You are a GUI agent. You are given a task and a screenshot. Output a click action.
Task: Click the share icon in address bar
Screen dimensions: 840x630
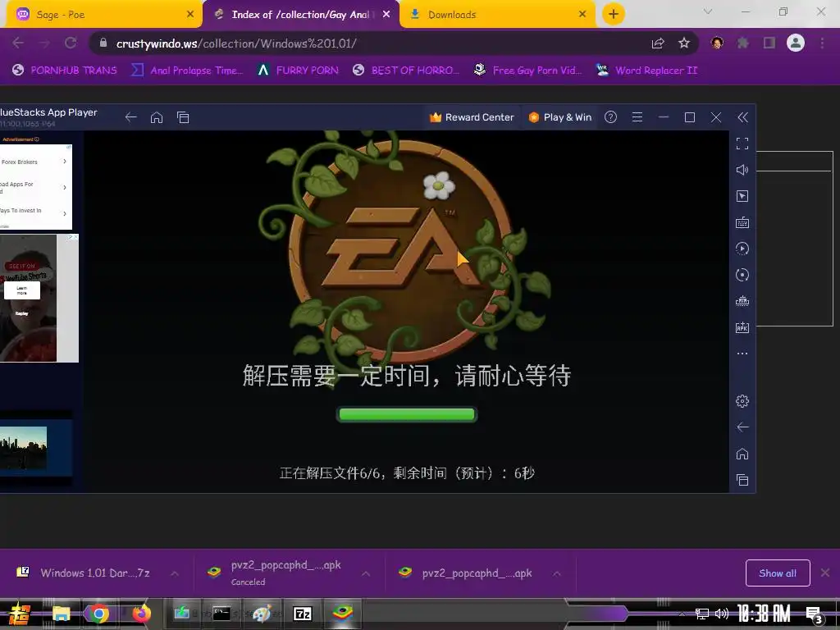pos(658,43)
